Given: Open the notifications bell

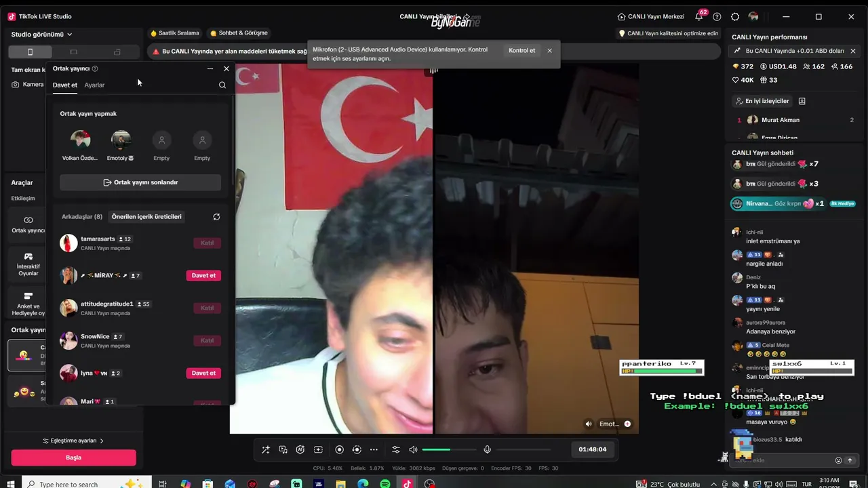Looking at the screenshot, I should (x=699, y=16).
